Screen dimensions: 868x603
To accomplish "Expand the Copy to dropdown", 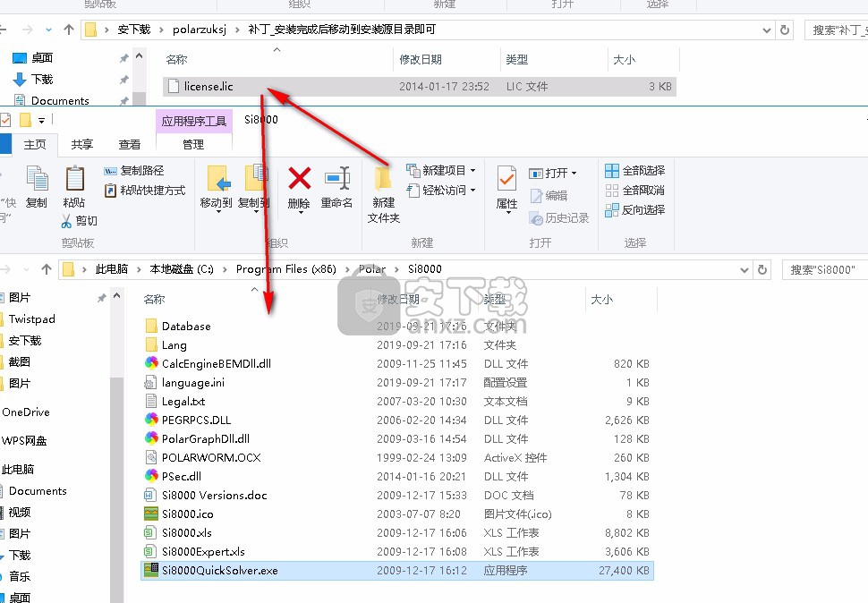I will (254, 203).
